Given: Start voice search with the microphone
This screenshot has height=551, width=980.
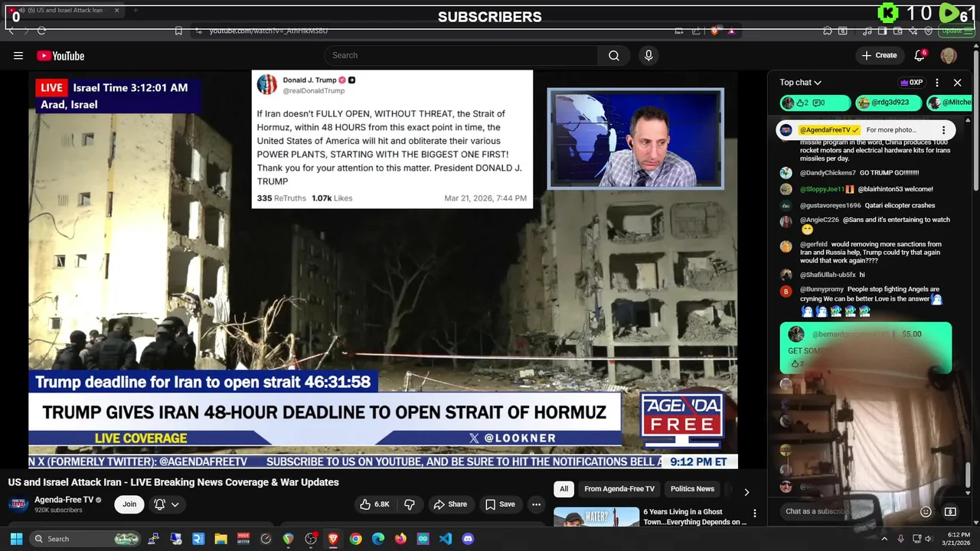Looking at the screenshot, I should [x=648, y=55].
